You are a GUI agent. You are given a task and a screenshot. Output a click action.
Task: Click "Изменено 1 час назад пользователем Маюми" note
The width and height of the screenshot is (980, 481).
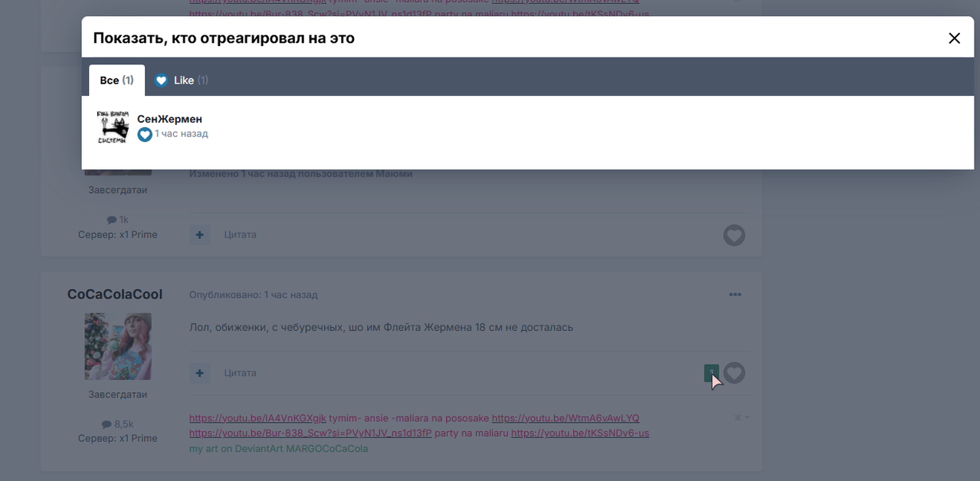coord(300,174)
